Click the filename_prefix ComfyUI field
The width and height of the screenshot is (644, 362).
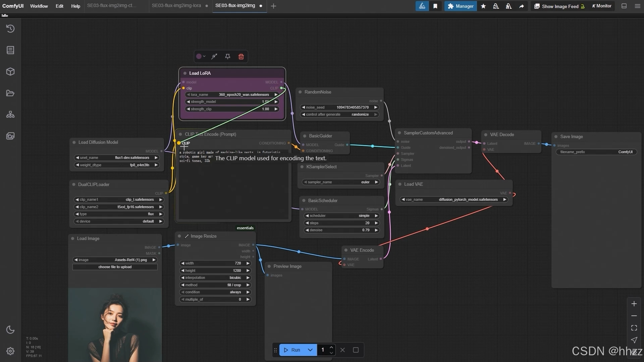click(596, 152)
